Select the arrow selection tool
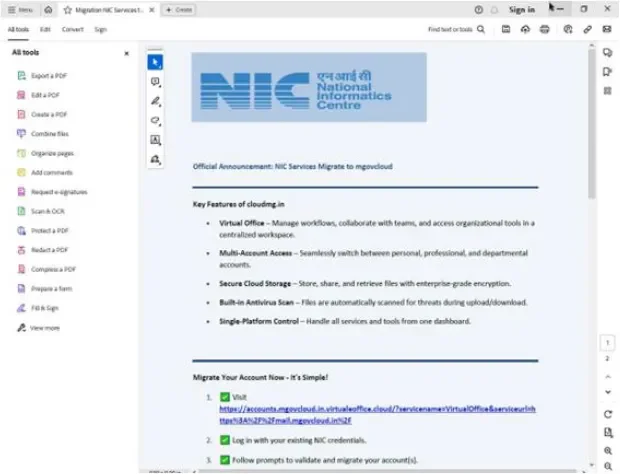Screen dimensions: 620x474 (x=155, y=62)
